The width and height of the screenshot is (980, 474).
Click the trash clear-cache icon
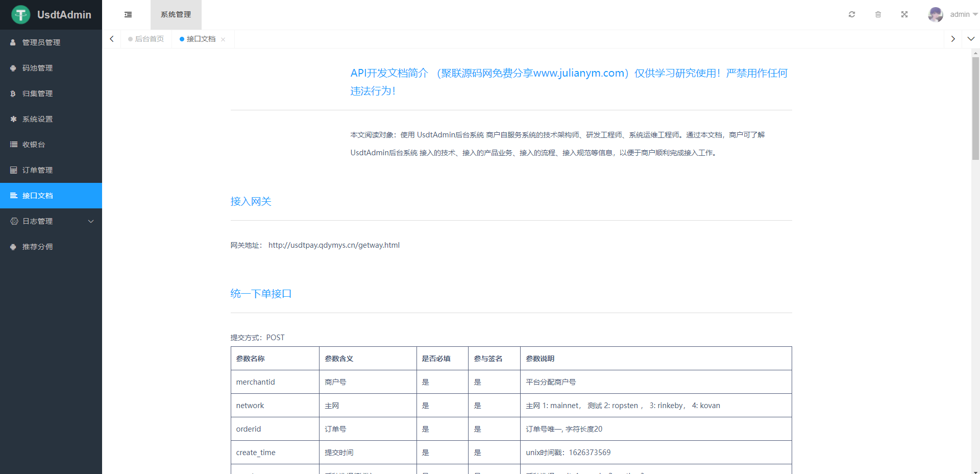coord(878,14)
